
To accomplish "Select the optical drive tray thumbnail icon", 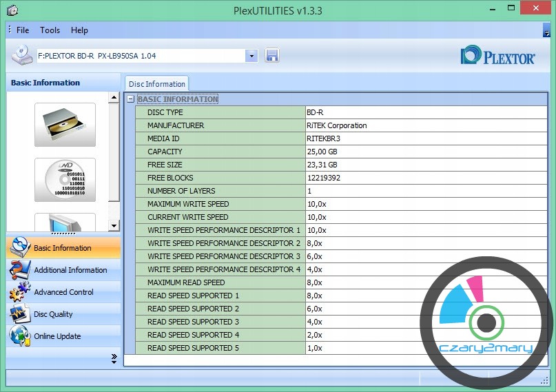I will [65, 124].
